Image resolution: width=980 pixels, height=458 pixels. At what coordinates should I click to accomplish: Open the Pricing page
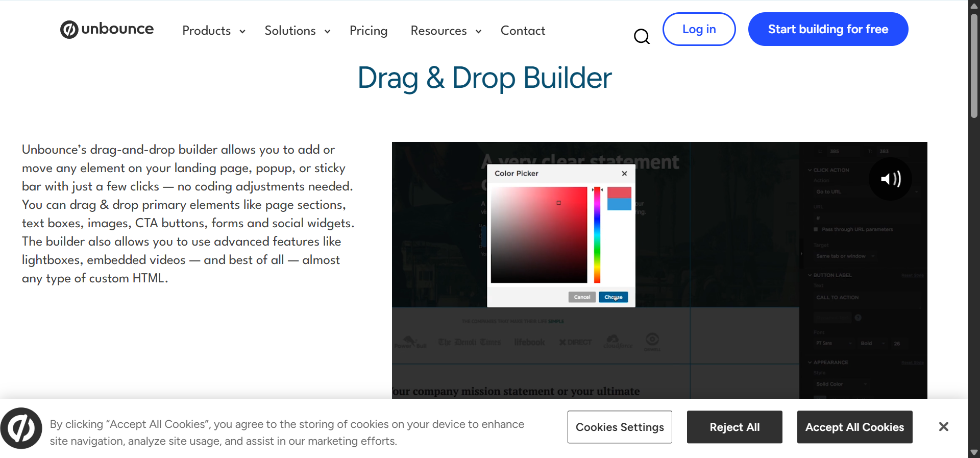[x=369, y=31]
